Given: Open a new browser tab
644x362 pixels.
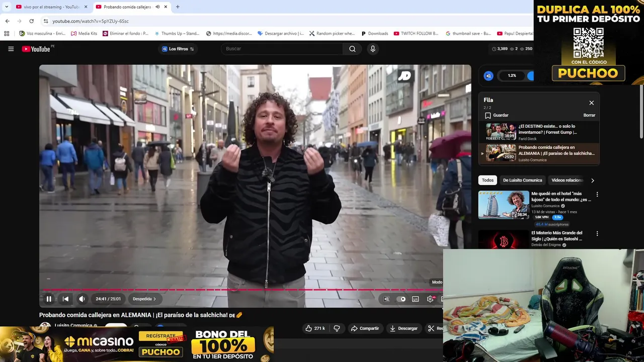Looking at the screenshot, I should [178, 7].
